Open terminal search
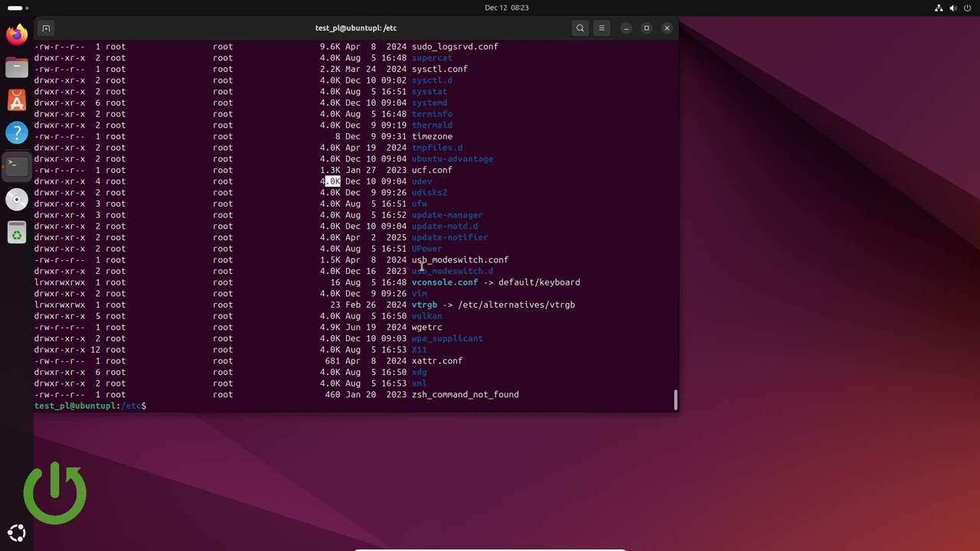This screenshot has height=551, width=980. [580, 28]
